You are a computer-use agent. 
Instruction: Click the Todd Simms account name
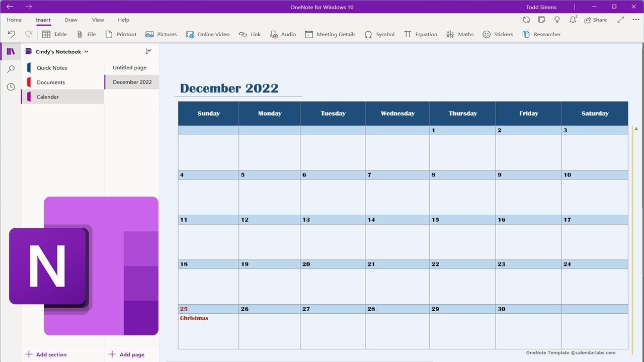pyautogui.click(x=541, y=7)
